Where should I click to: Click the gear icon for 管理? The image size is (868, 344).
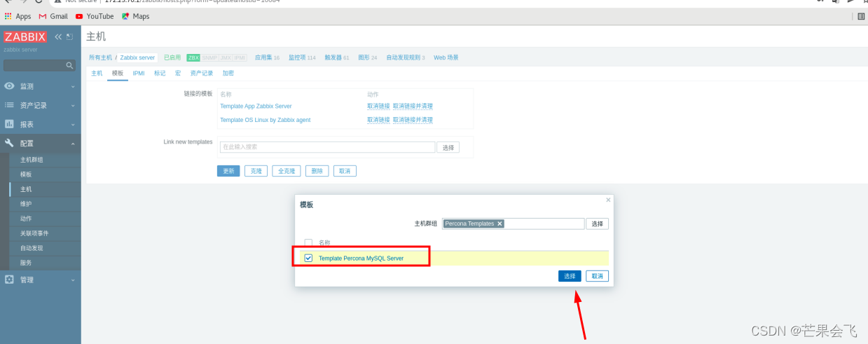(x=10, y=280)
